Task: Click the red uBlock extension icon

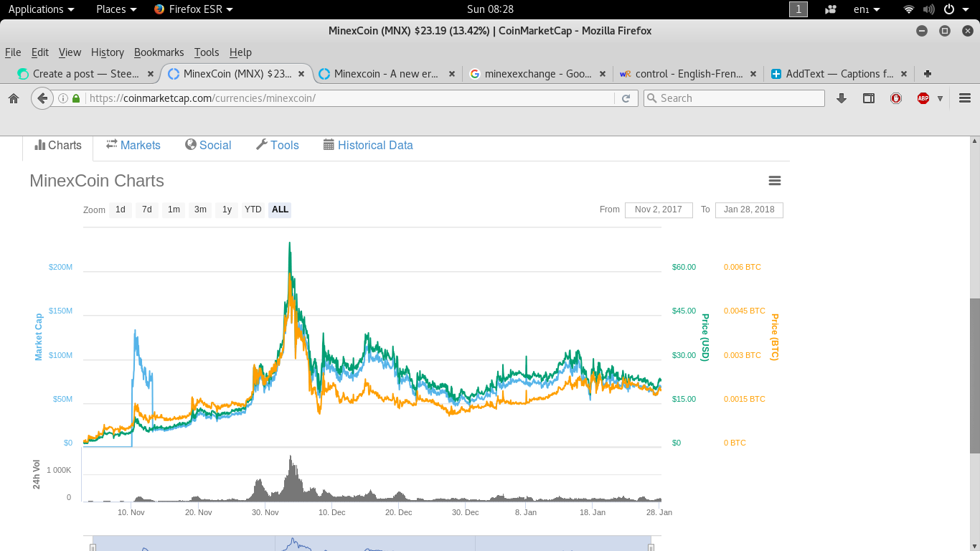Action: tap(896, 98)
